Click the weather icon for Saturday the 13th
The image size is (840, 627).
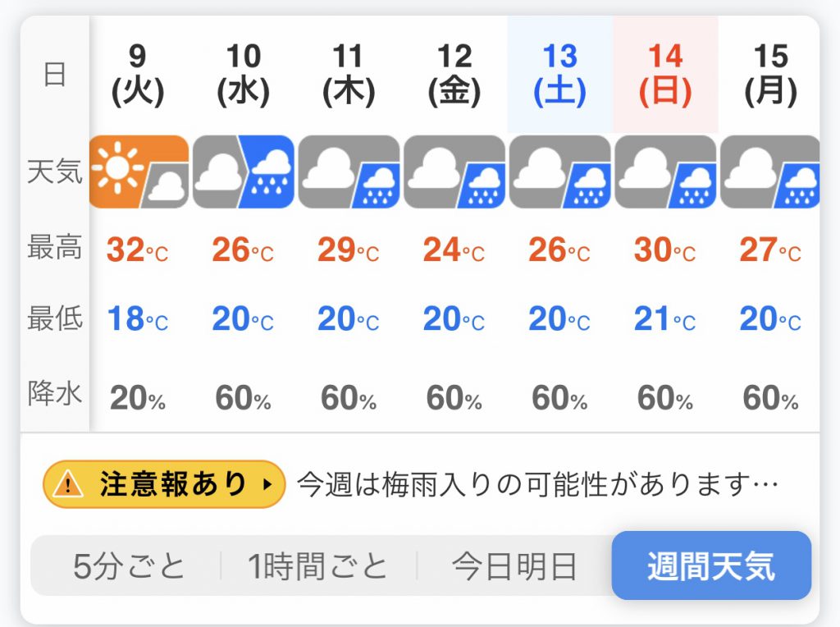point(559,172)
